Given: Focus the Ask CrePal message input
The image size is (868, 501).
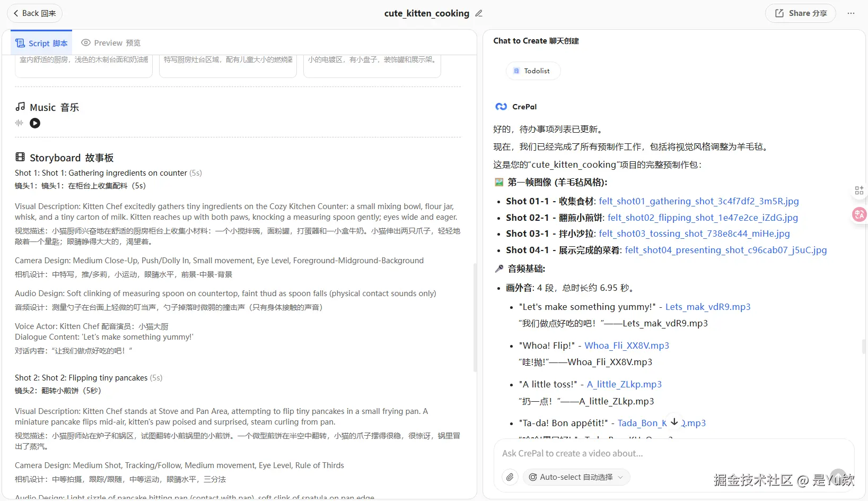Looking at the screenshot, I should pyautogui.click(x=673, y=453).
